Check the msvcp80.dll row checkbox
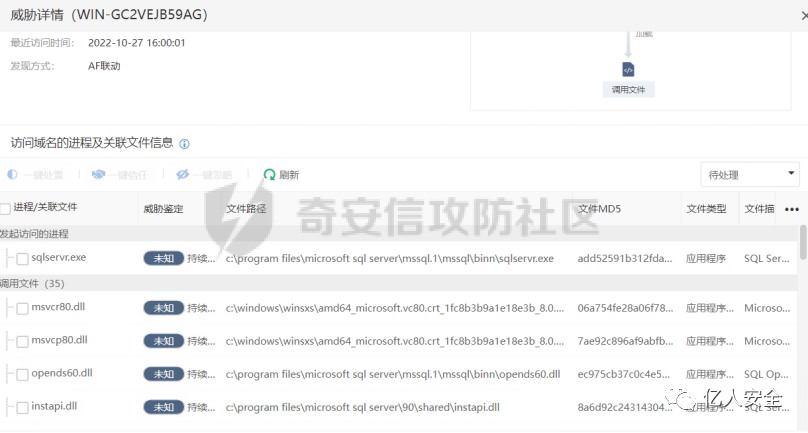The width and height of the screenshot is (808, 433). click(x=22, y=341)
